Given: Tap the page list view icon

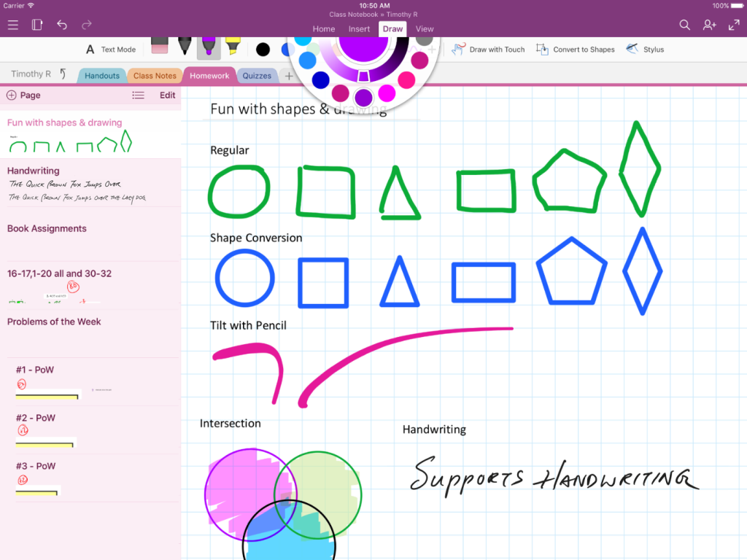Looking at the screenshot, I should point(138,96).
